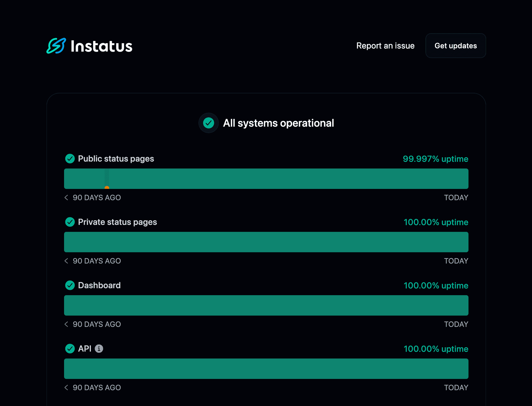Click the orange incident dot on Public status pages bar
Viewport: 532px width, 406px height.
(107, 187)
